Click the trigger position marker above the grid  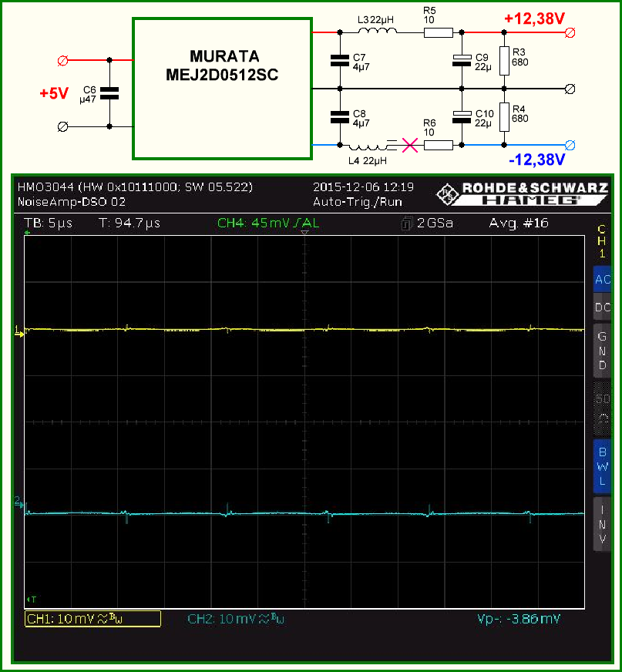pyautogui.click(x=304, y=232)
